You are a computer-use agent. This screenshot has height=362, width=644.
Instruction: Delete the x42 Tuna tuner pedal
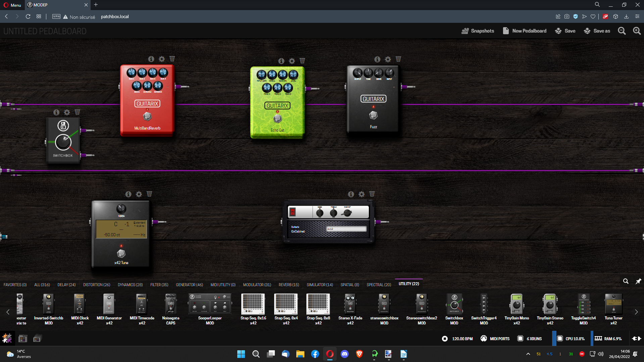tap(149, 194)
